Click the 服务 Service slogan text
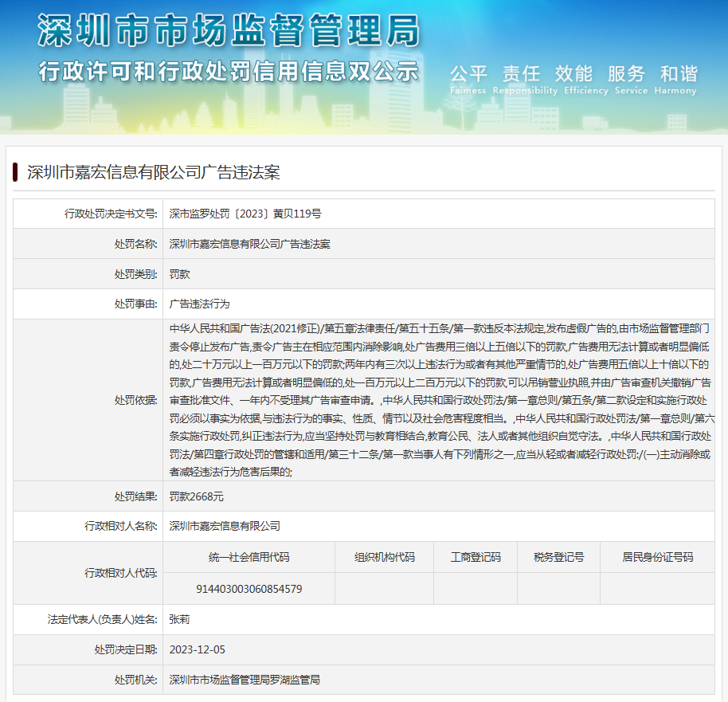 pyautogui.click(x=626, y=80)
